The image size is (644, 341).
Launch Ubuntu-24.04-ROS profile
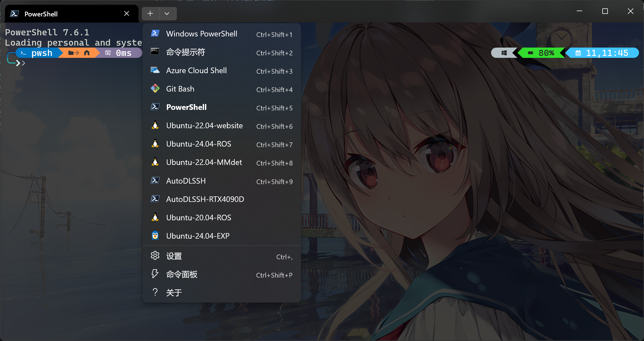coord(222,144)
